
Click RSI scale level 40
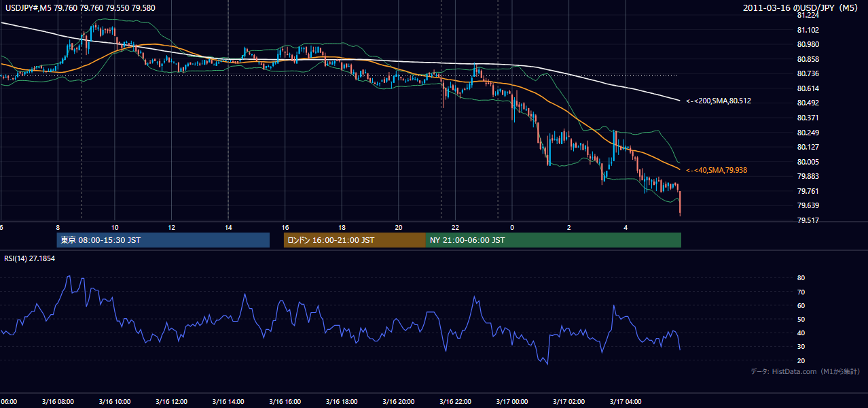pyautogui.click(x=801, y=333)
